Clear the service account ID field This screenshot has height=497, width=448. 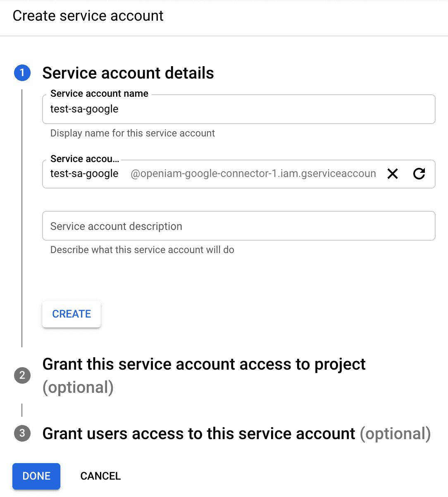[393, 174]
